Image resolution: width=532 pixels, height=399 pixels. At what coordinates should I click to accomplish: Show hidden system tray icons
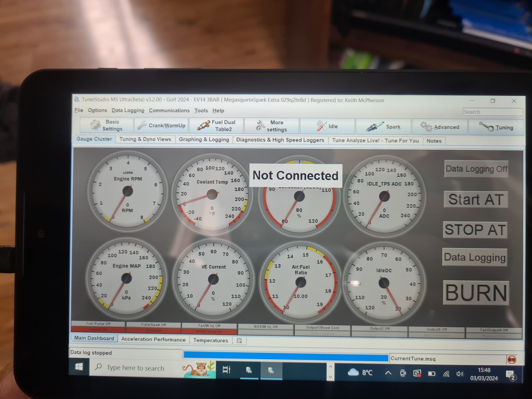[x=388, y=373]
